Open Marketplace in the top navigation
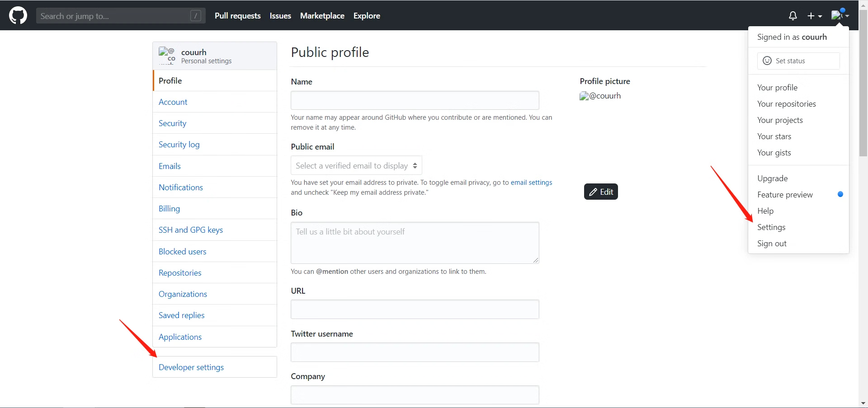The width and height of the screenshot is (868, 408). (x=322, y=16)
